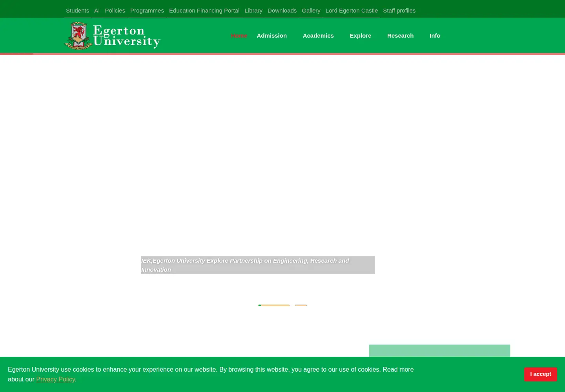Go to Education Financing Portal

pyautogui.click(x=204, y=11)
